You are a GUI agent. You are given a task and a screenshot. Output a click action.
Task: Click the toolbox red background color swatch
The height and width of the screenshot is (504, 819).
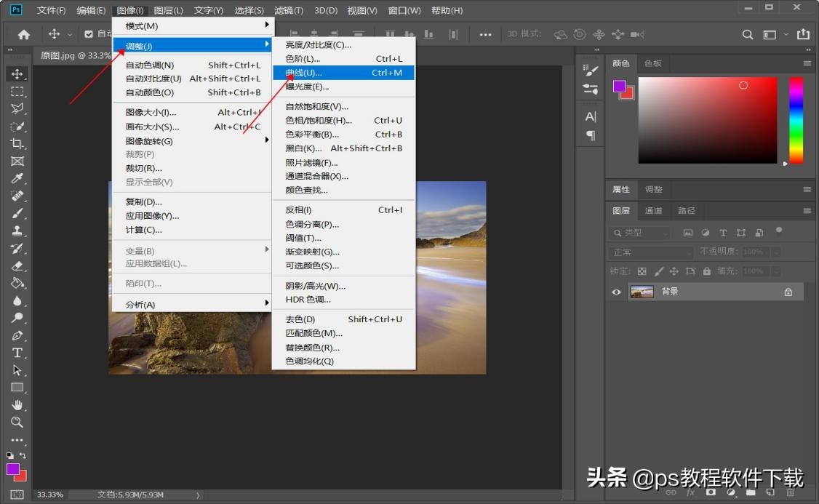[x=23, y=476]
